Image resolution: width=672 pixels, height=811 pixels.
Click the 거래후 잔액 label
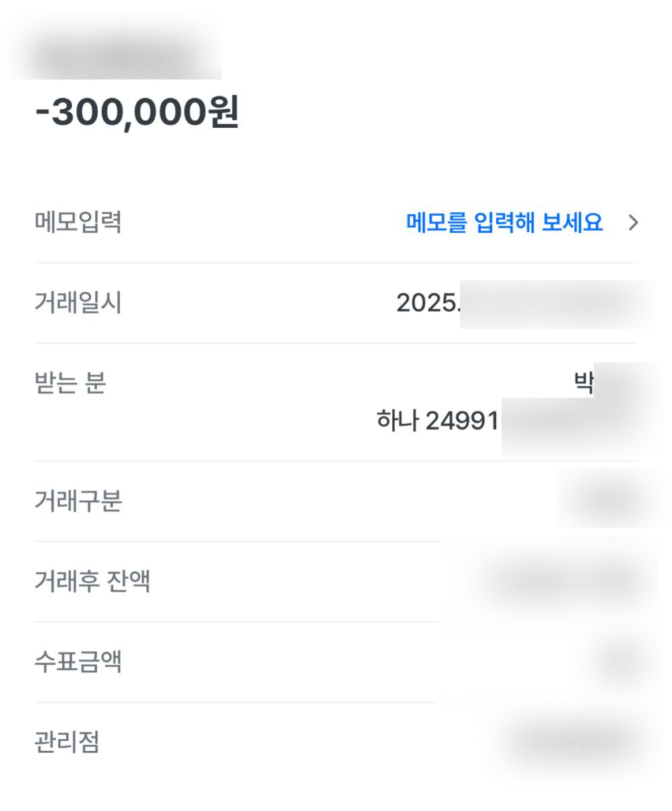(92, 580)
